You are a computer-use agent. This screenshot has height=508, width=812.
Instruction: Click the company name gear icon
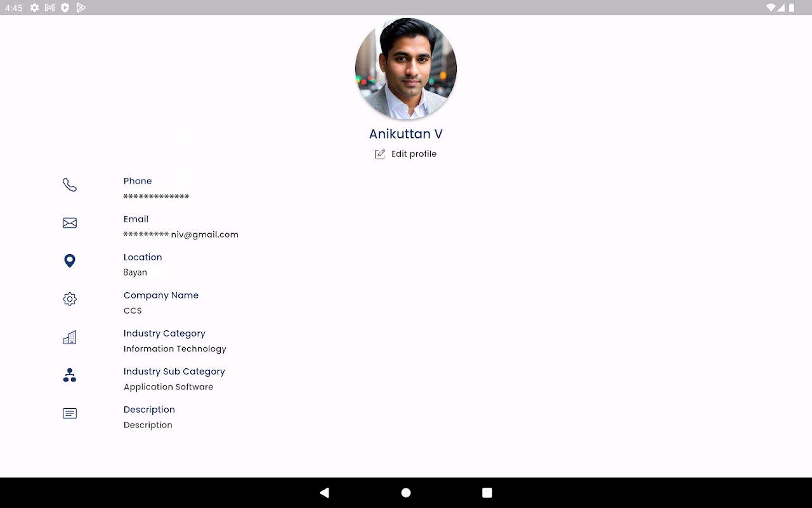pyautogui.click(x=70, y=299)
